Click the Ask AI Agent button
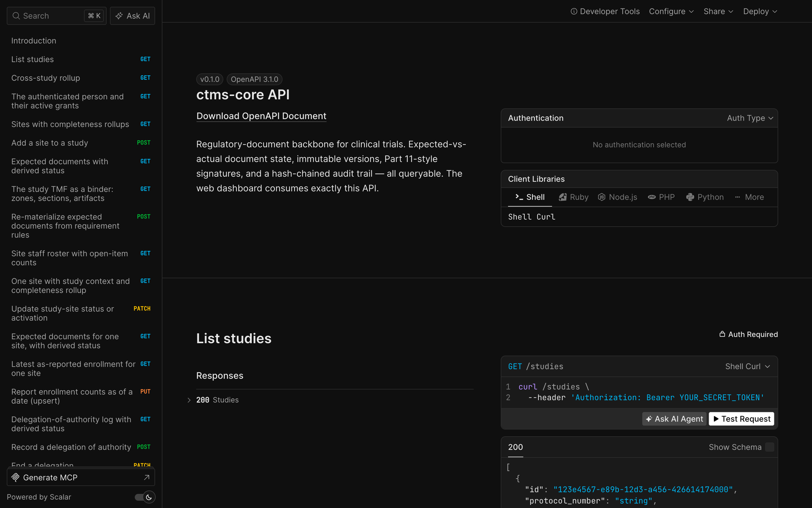812x508 pixels. (674, 419)
